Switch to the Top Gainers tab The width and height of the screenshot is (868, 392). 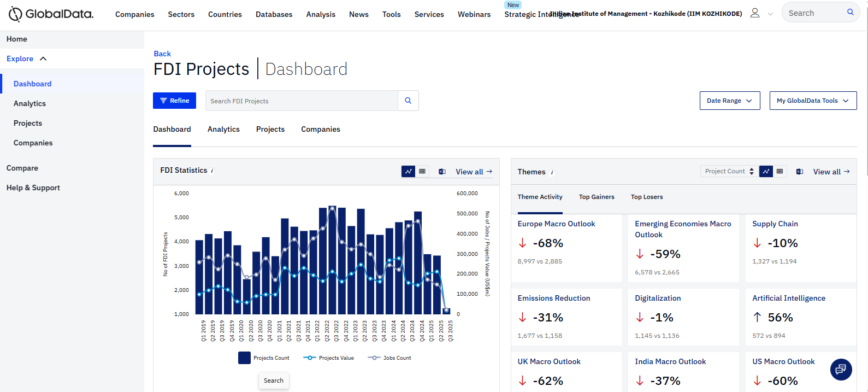pyautogui.click(x=596, y=197)
